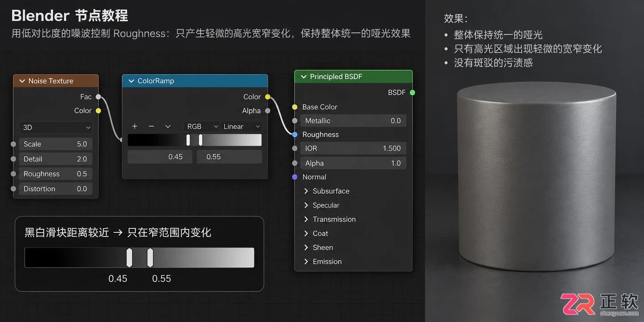Image resolution: width=644 pixels, height=322 pixels.
Task: Collapse the Noise Texture node
Action: tap(22, 81)
